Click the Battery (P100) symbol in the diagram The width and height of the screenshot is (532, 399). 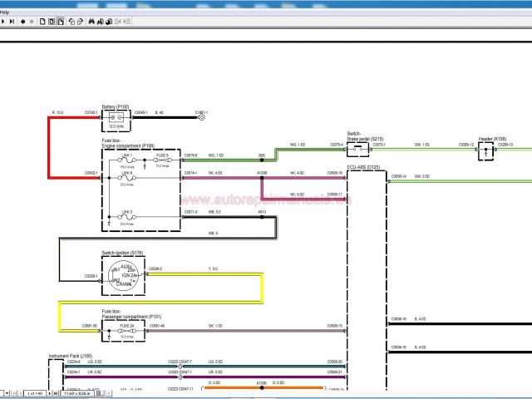(118, 119)
